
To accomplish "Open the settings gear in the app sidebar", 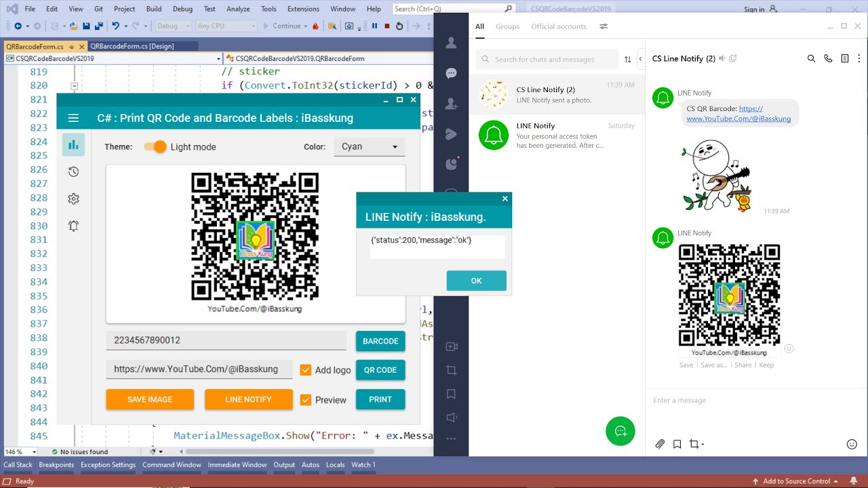I will (x=73, y=199).
